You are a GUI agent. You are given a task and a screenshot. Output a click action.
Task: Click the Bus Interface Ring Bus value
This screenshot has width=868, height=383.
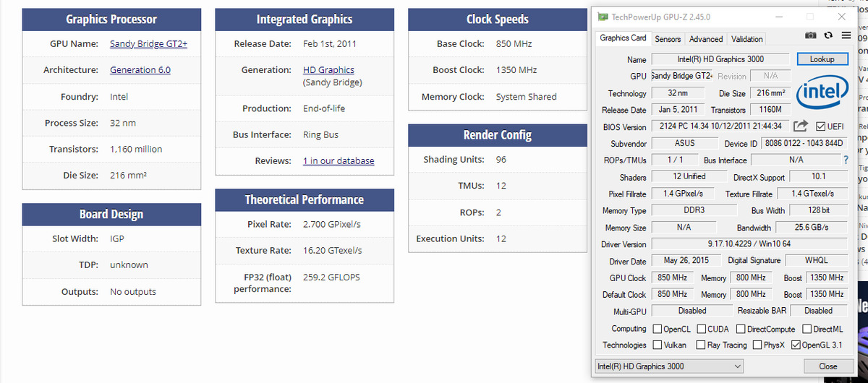320,135
